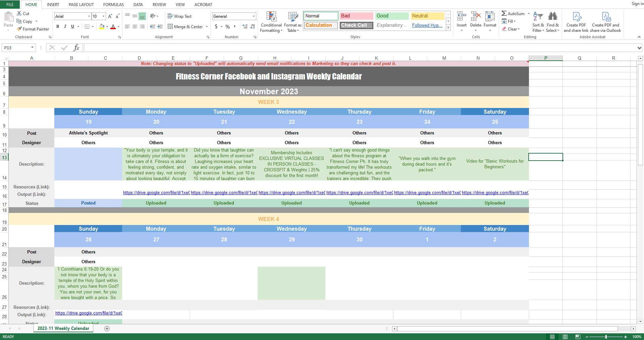Decrease the cell indent
The width and height of the screenshot is (644, 340).
153,26
